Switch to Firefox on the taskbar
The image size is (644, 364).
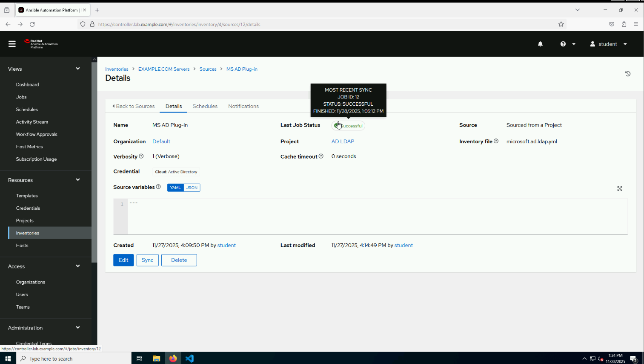[x=173, y=358]
